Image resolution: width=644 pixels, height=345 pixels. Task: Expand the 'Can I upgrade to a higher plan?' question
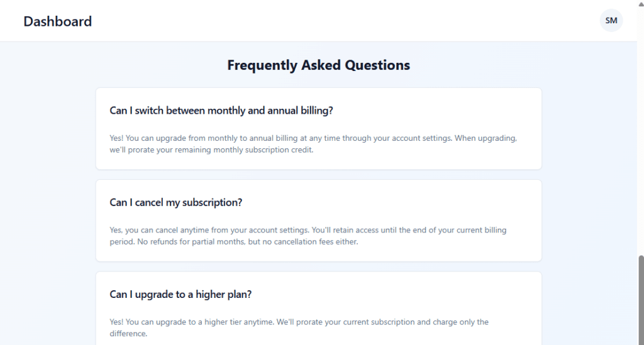click(180, 294)
